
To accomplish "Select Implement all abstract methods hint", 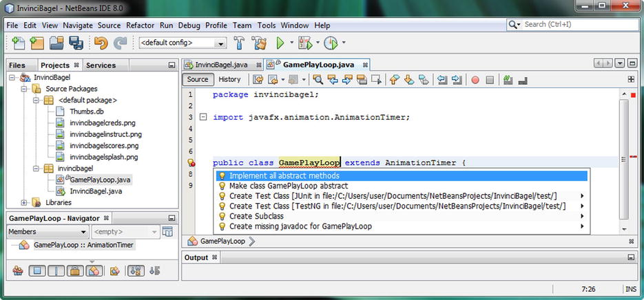I will coord(402,175).
